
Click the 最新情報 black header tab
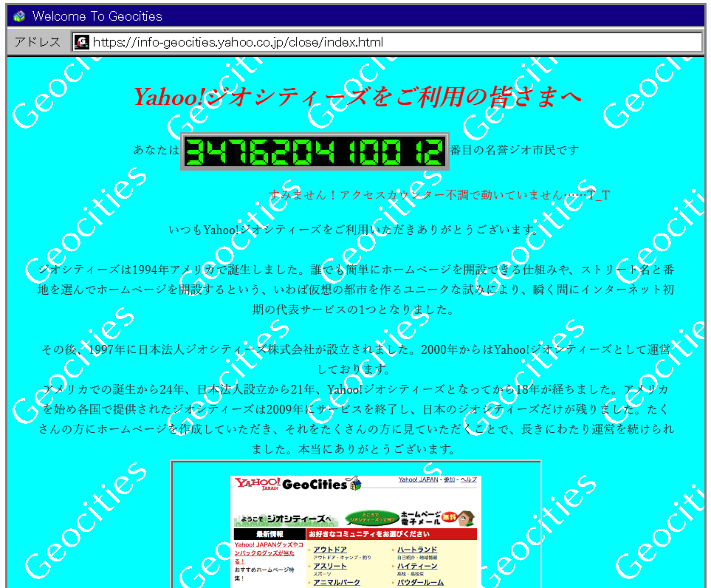[x=269, y=533]
